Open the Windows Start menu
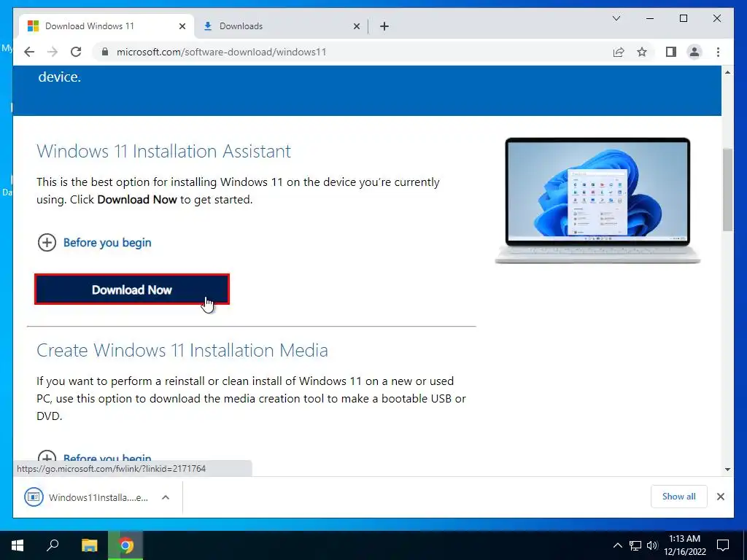This screenshot has height=560, width=747. (18, 545)
